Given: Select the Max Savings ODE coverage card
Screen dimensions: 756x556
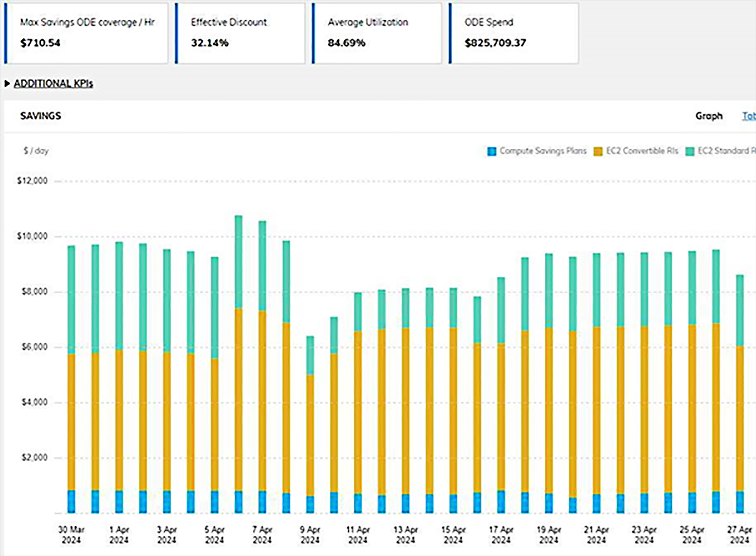Looking at the screenshot, I should (87, 33).
